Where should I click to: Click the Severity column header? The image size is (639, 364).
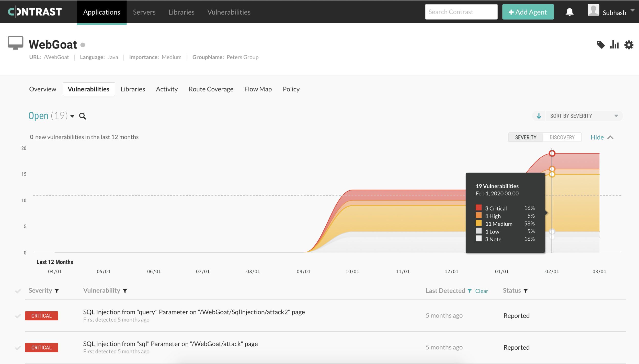[40, 291]
